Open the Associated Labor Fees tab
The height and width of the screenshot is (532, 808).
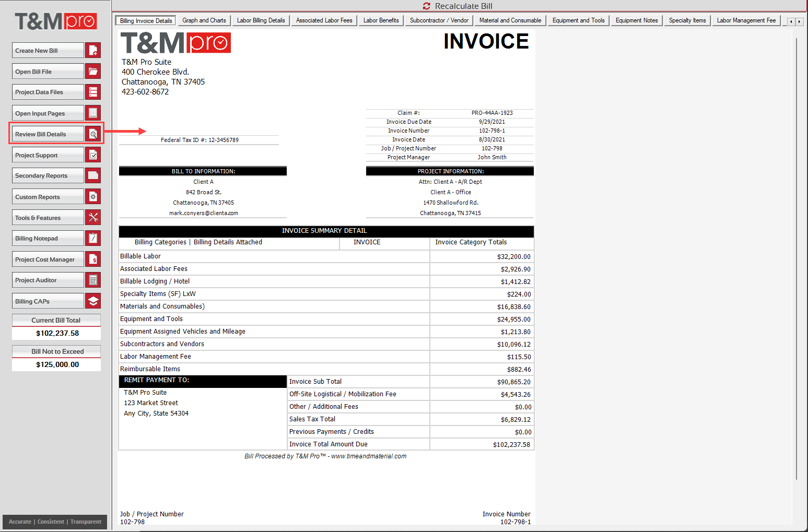[324, 20]
